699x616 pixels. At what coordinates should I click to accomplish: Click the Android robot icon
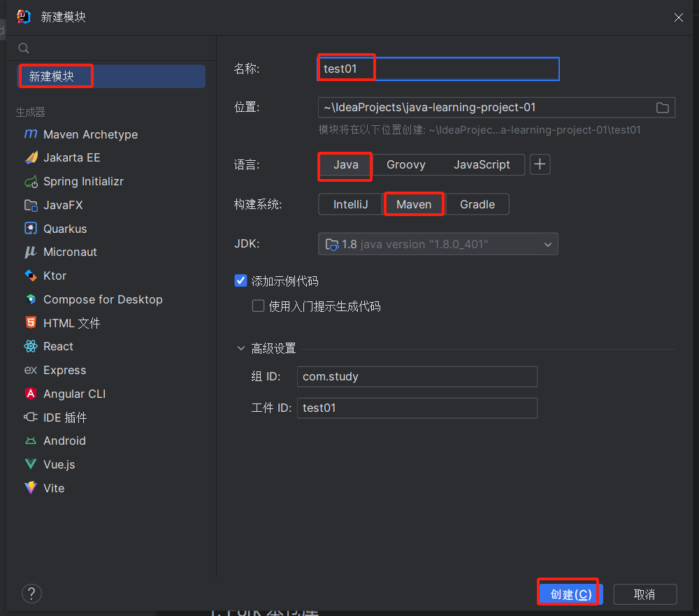point(31,440)
